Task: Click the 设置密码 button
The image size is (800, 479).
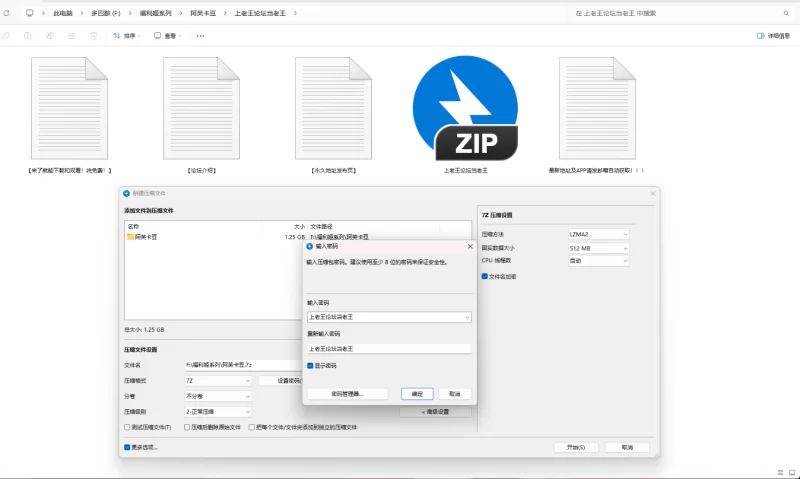Action: pos(281,381)
